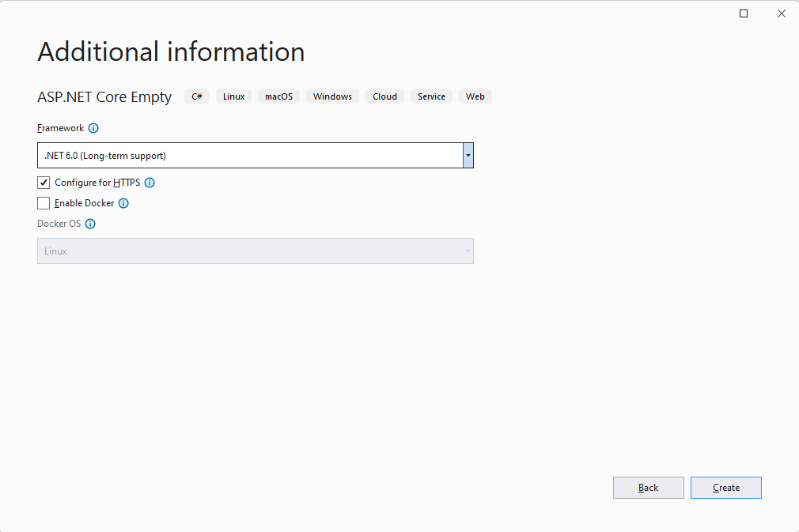
Task: Close the dialog window
Action: [x=781, y=13]
